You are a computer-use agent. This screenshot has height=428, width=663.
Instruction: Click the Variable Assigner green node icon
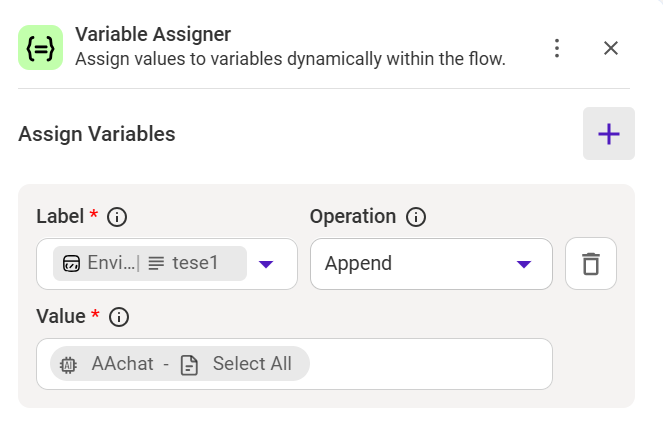(40, 47)
